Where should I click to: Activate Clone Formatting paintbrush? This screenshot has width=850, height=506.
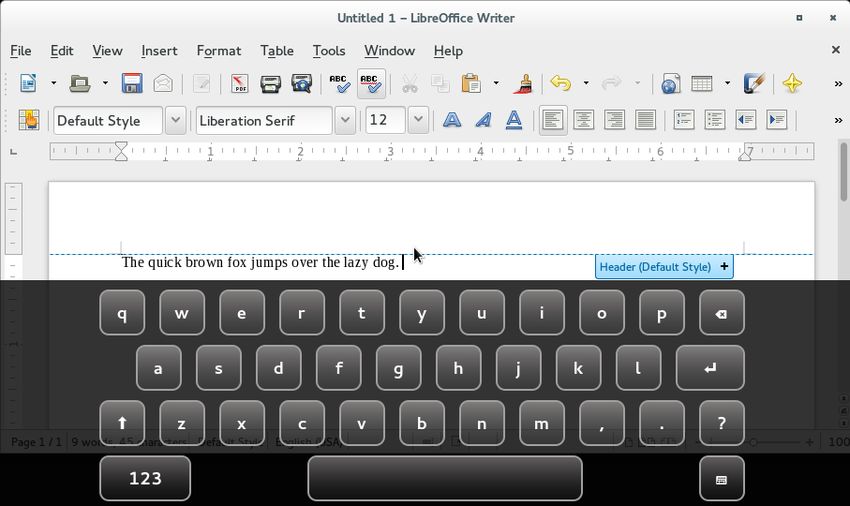pos(523,84)
